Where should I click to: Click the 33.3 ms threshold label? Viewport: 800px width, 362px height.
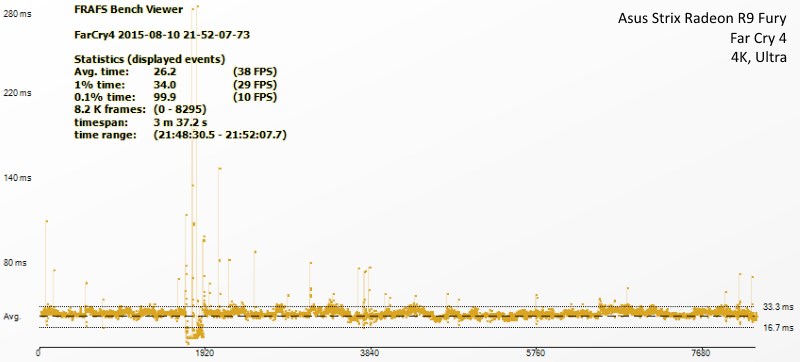tap(779, 307)
